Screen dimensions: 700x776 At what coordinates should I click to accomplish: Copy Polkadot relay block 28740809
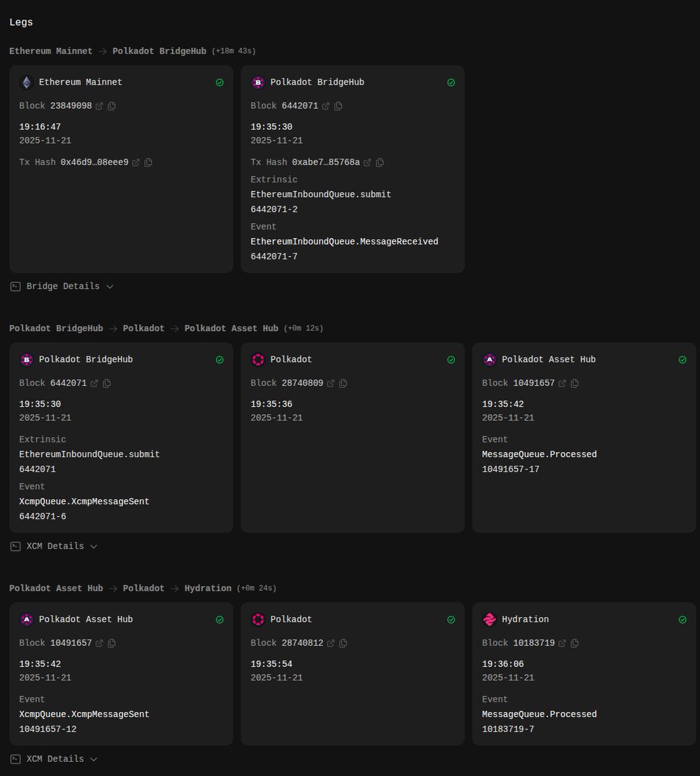[x=343, y=383]
